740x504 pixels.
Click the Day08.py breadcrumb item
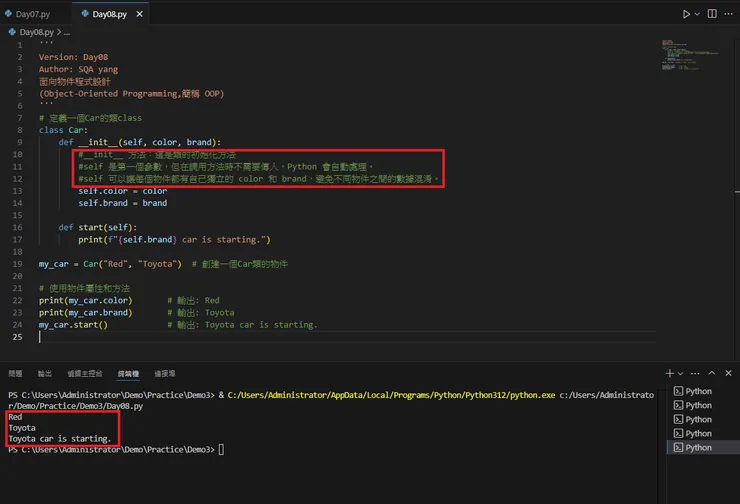[36, 32]
